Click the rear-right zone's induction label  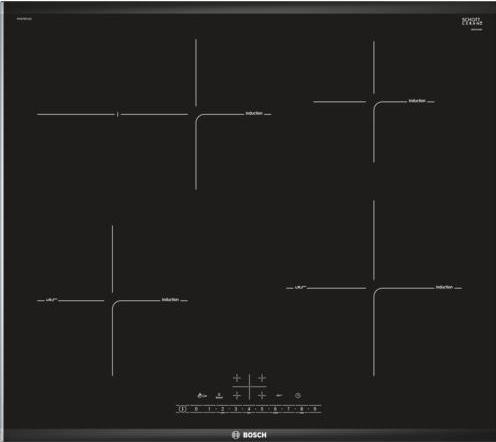pos(417,101)
